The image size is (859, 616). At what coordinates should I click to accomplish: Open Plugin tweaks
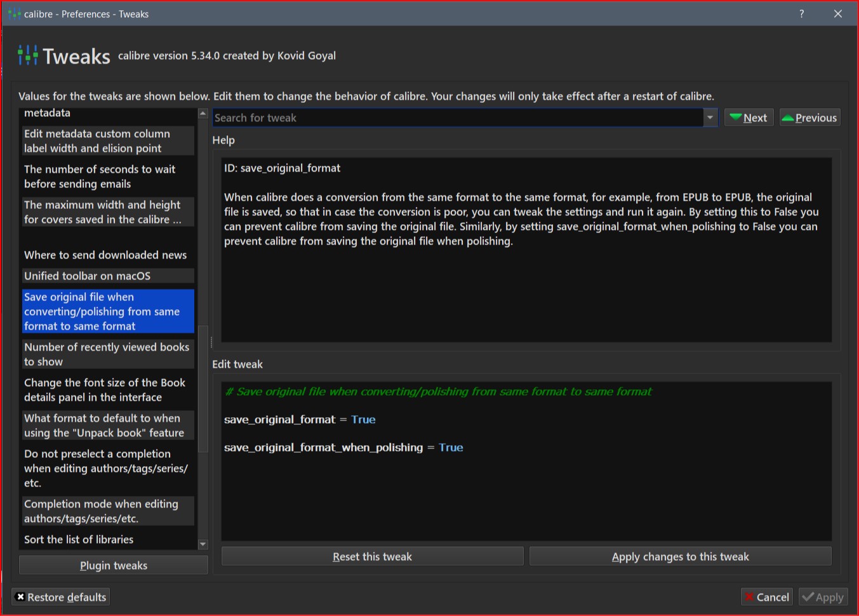[114, 565]
